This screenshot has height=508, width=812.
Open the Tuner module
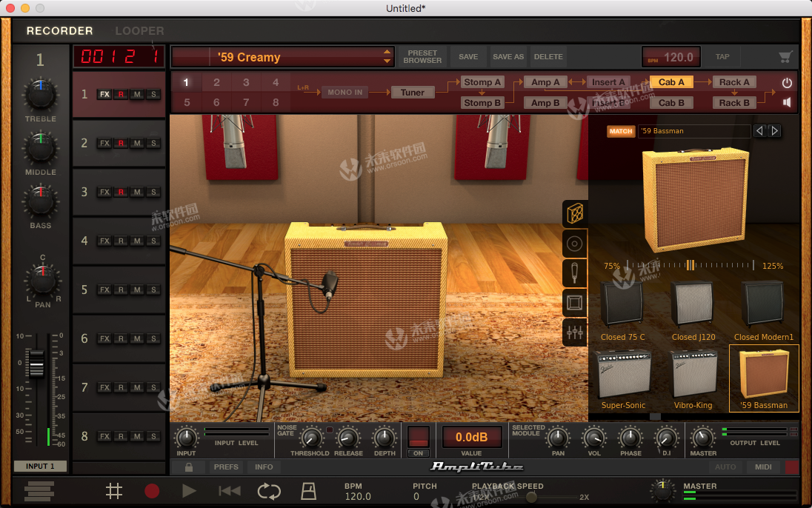click(x=412, y=92)
